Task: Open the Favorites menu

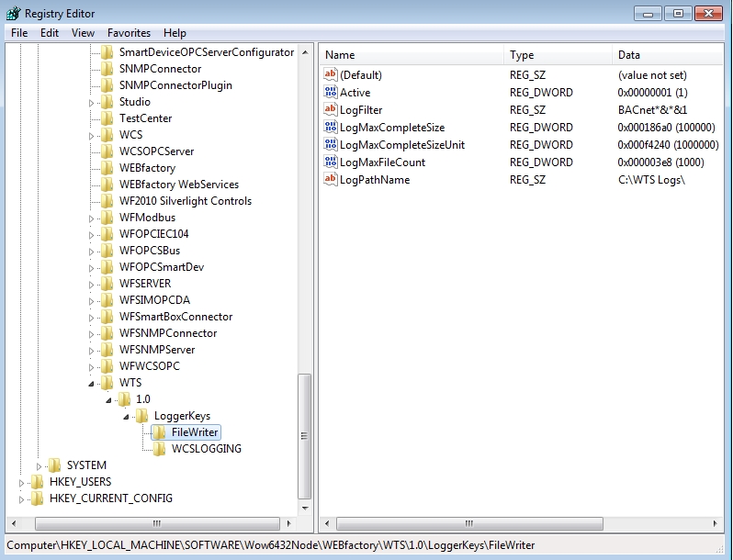Action: [129, 33]
